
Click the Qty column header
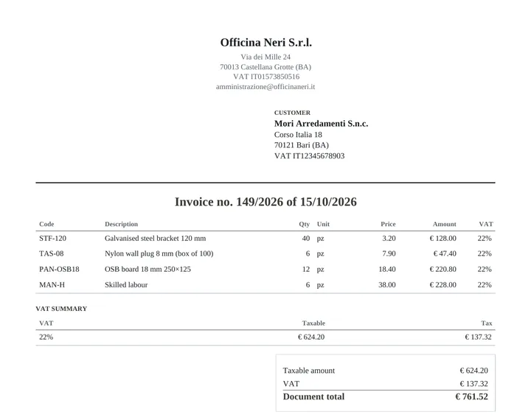[304, 224]
